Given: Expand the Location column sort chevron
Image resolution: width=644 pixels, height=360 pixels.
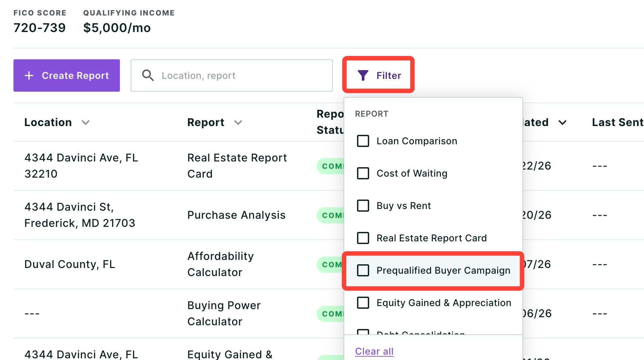Looking at the screenshot, I should click(86, 123).
